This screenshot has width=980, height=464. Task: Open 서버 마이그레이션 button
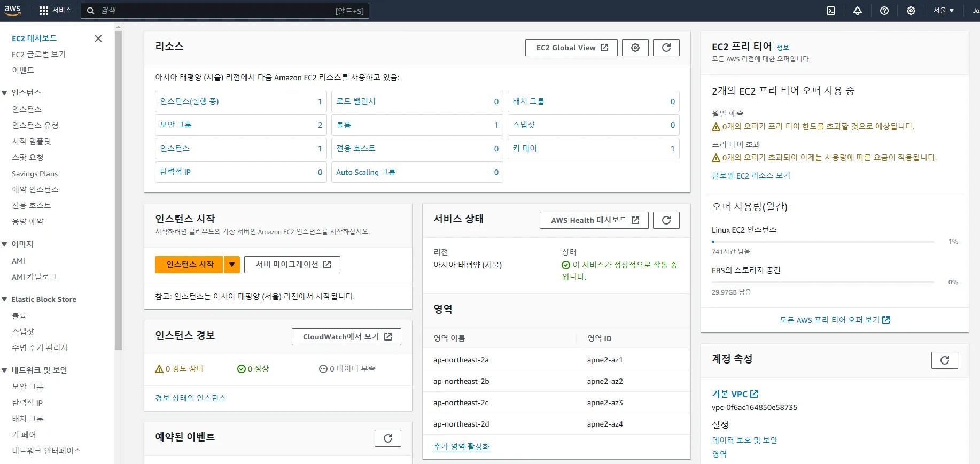[x=292, y=265]
